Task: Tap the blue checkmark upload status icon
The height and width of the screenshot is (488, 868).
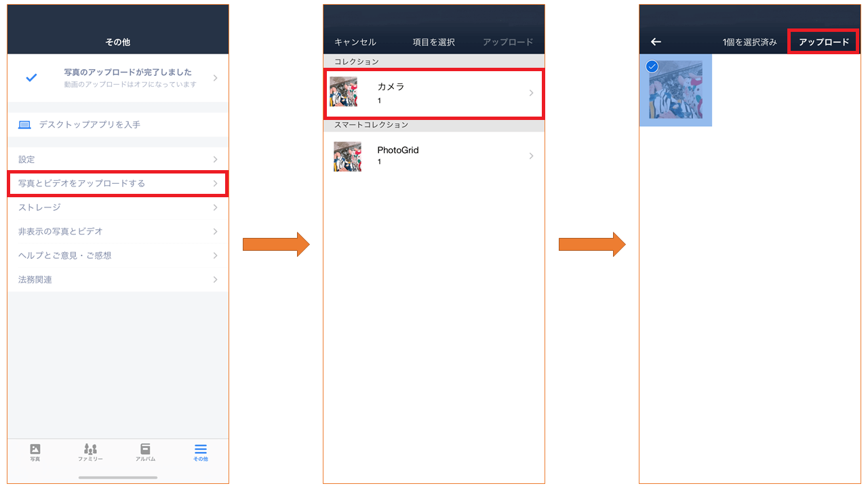Action: [31, 78]
